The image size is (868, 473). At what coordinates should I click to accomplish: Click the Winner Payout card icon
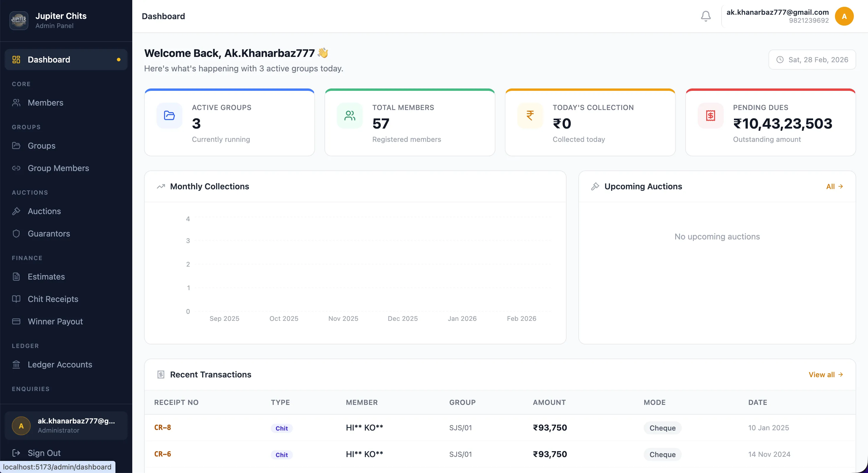[x=17, y=321]
